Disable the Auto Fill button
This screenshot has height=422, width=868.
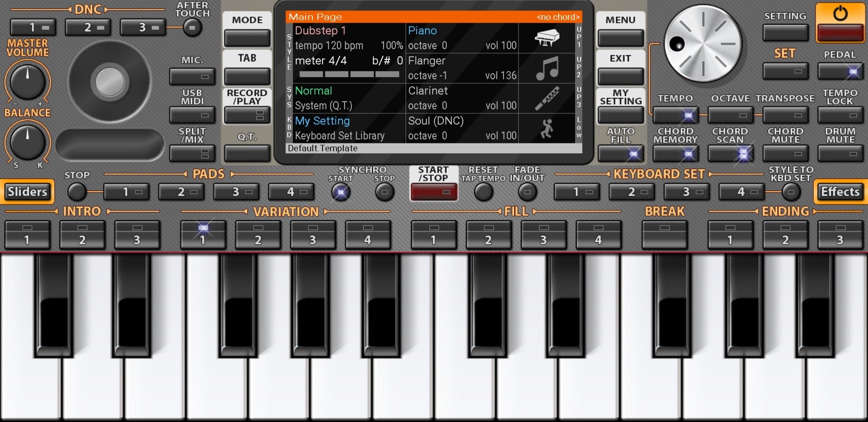click(621, 154)
